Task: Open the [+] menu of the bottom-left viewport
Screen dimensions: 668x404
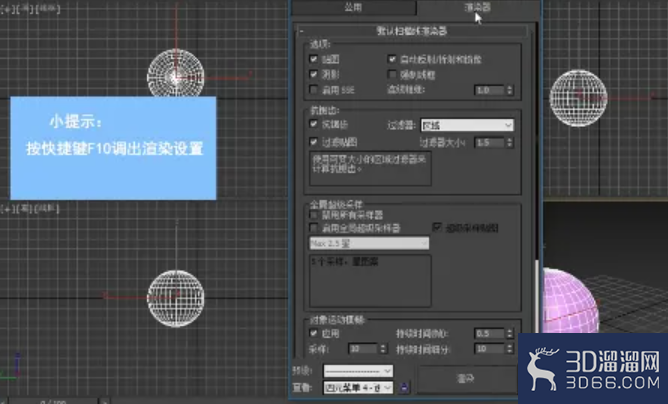Action: [x=6, y=209]
